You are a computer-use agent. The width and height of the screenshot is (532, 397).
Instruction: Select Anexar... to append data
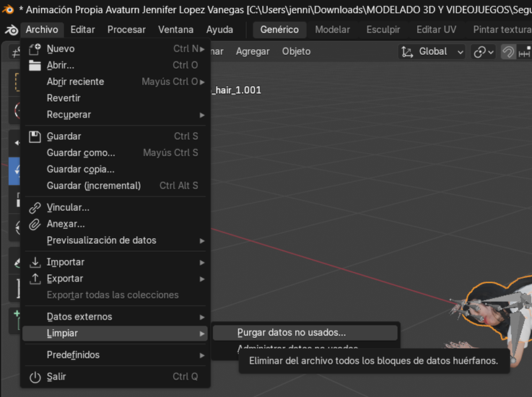coord(115,224)
